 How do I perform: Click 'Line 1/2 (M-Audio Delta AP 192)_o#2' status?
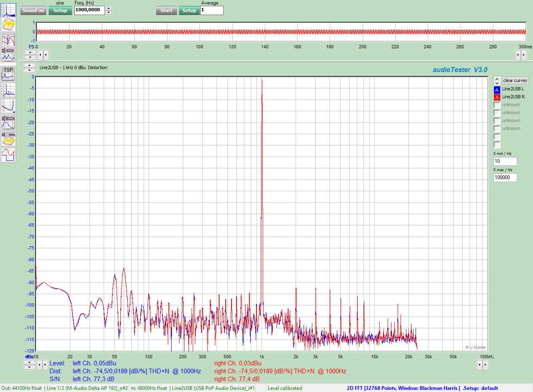(x=87, y=388)
